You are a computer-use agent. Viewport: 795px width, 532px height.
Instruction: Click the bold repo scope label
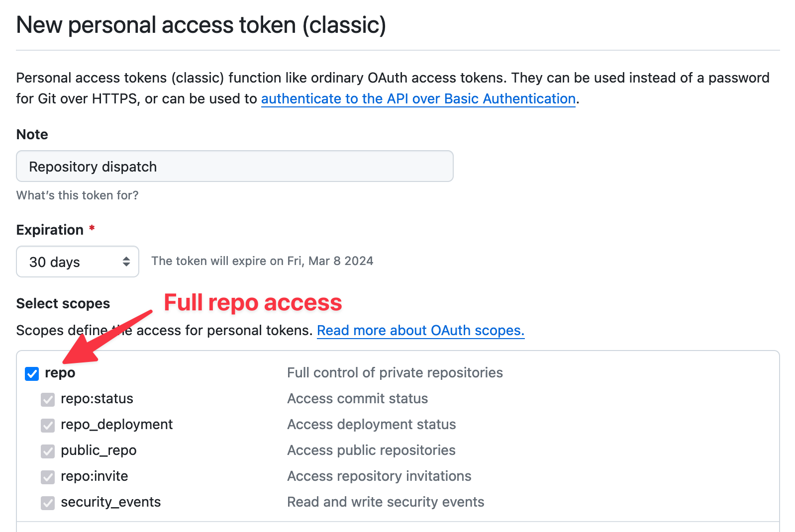click(x=60, y=373)
